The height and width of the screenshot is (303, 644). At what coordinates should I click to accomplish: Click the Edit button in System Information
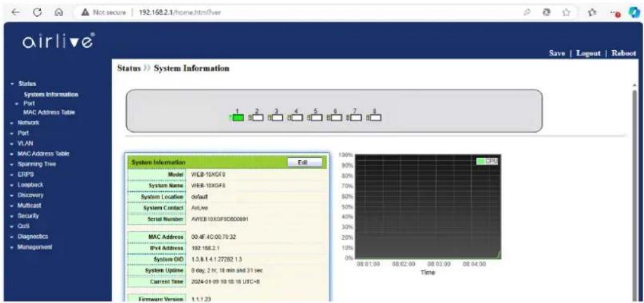click(304, 163)
